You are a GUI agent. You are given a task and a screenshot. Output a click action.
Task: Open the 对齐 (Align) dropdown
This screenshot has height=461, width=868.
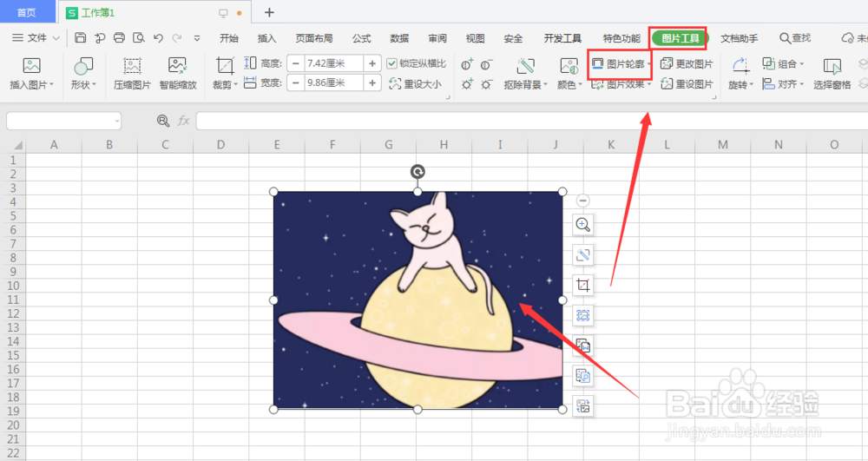tap(783, 84)
